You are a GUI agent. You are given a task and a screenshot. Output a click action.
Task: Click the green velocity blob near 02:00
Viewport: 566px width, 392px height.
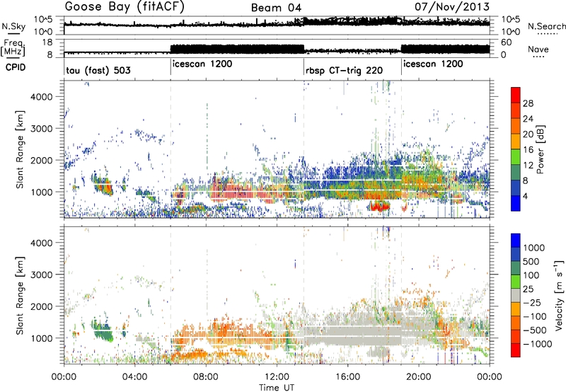point(102,330)
